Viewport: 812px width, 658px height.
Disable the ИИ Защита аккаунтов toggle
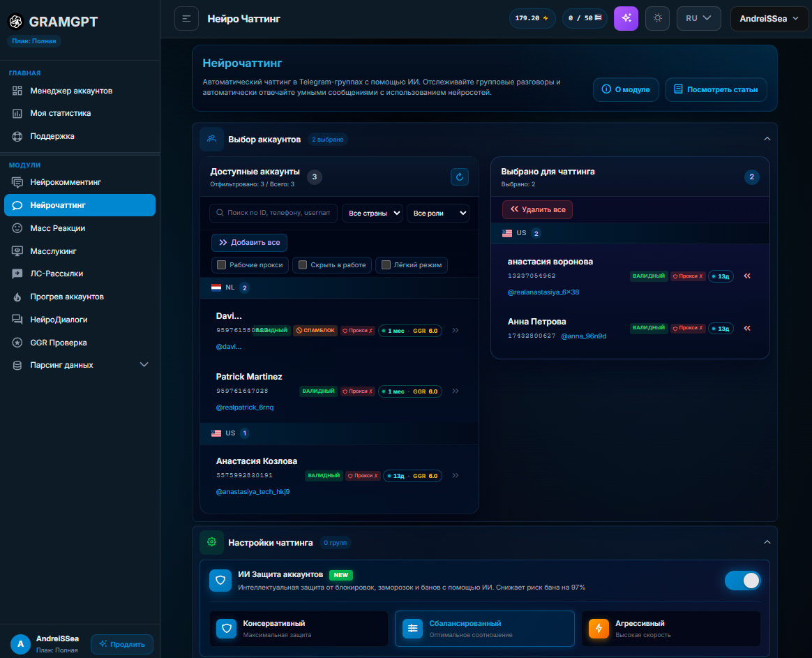tap(743, 581)
